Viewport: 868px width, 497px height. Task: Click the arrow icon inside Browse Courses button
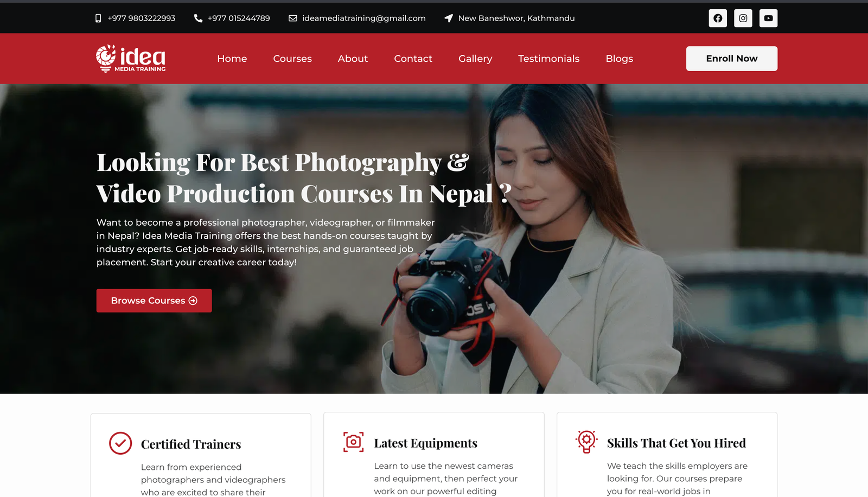tap(193, 301)
